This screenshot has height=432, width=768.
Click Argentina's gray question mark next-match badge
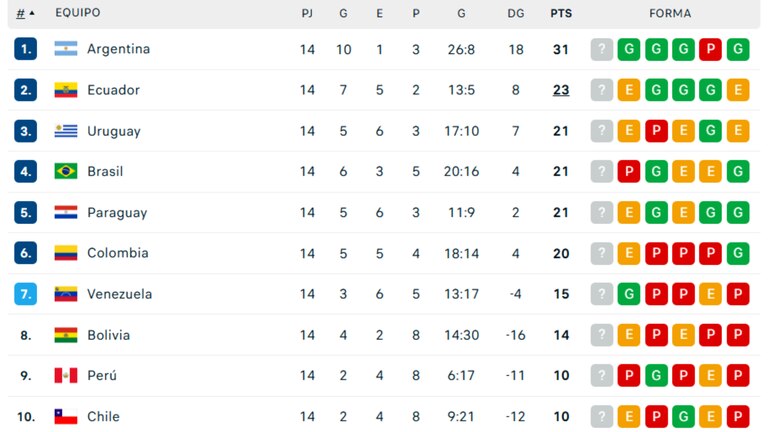[x=602, y=49]
